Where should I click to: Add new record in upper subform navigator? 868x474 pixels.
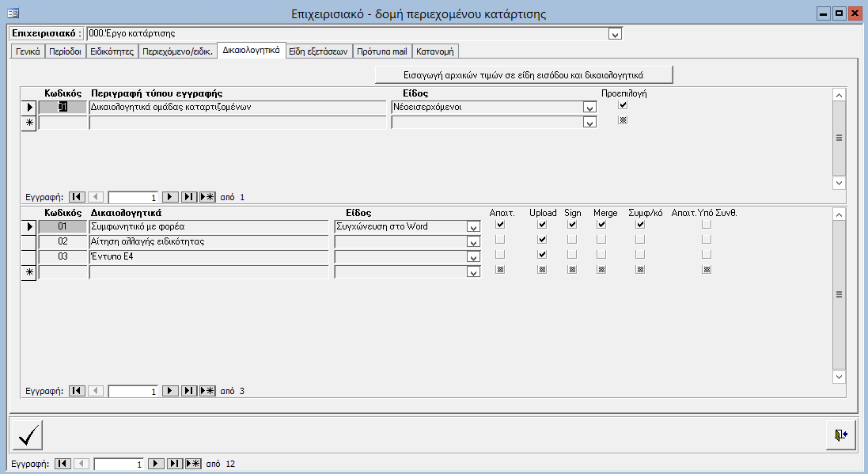pos(207,197)
